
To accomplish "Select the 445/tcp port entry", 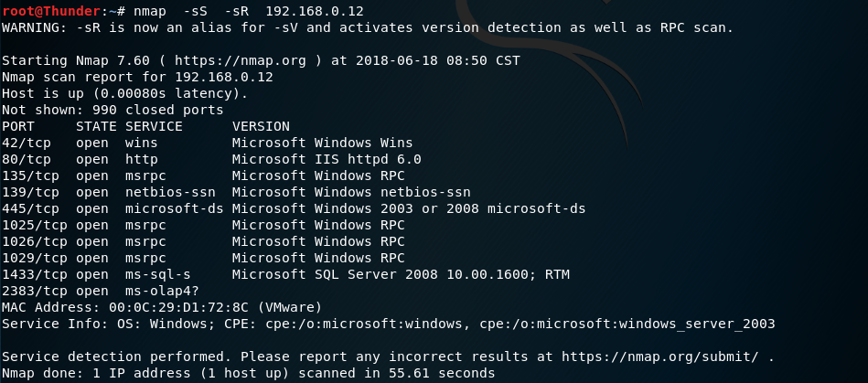I will click(x=31, y=208).
